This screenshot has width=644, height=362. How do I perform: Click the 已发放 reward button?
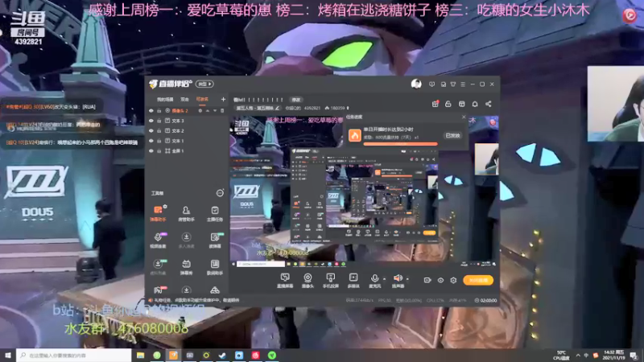(452, 135)
